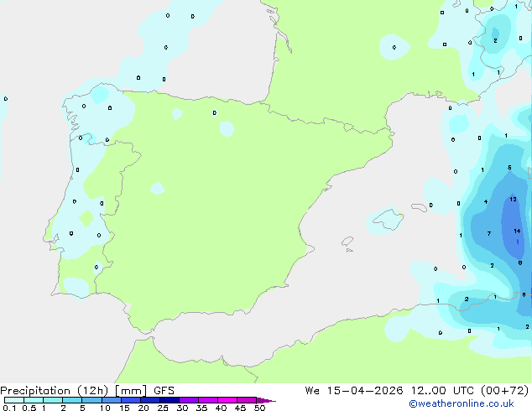Screen dimensions: 532x411
Task: Click the legend label "20"
Action: 143,408
